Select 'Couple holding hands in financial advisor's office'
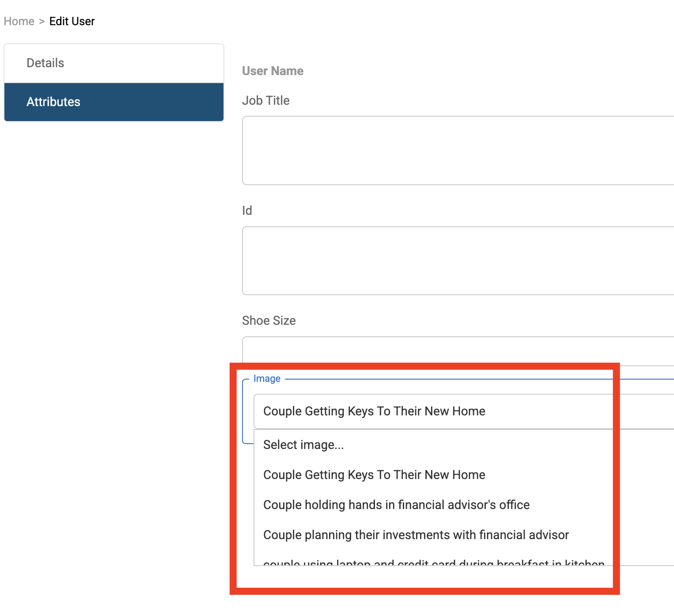Viewport: 674px width, 616px height. tap(396, 505)
